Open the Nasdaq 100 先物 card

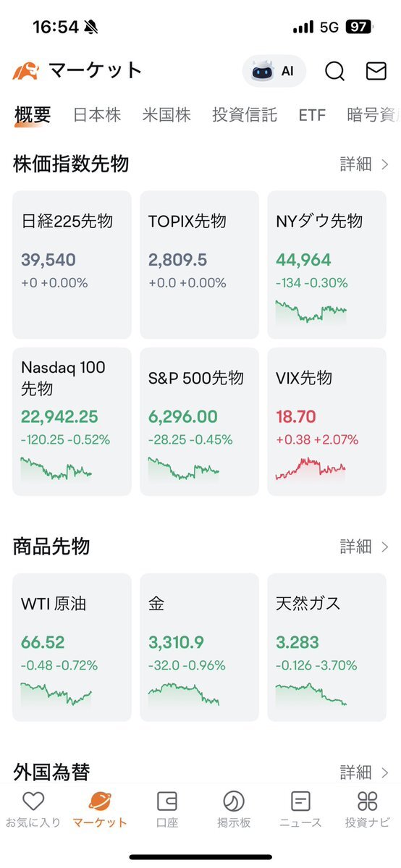point(72,422)
